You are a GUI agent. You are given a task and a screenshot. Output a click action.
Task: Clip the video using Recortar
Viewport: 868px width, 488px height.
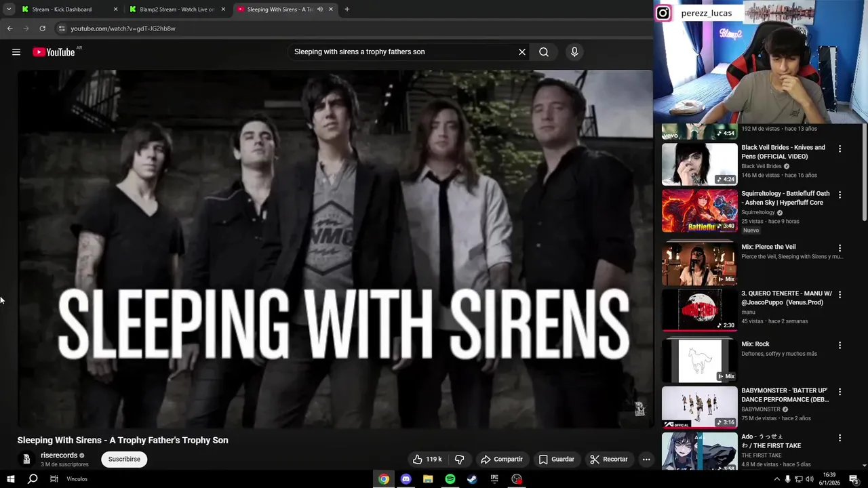[609, 460]
